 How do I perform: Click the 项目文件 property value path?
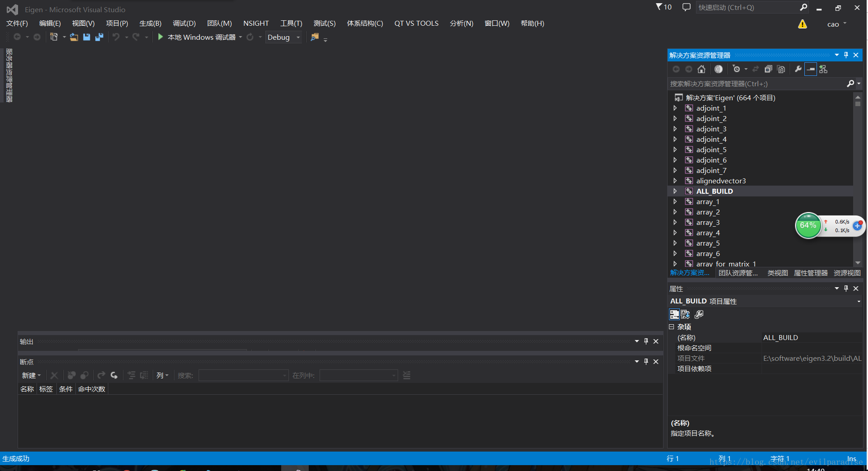[812, 358]
